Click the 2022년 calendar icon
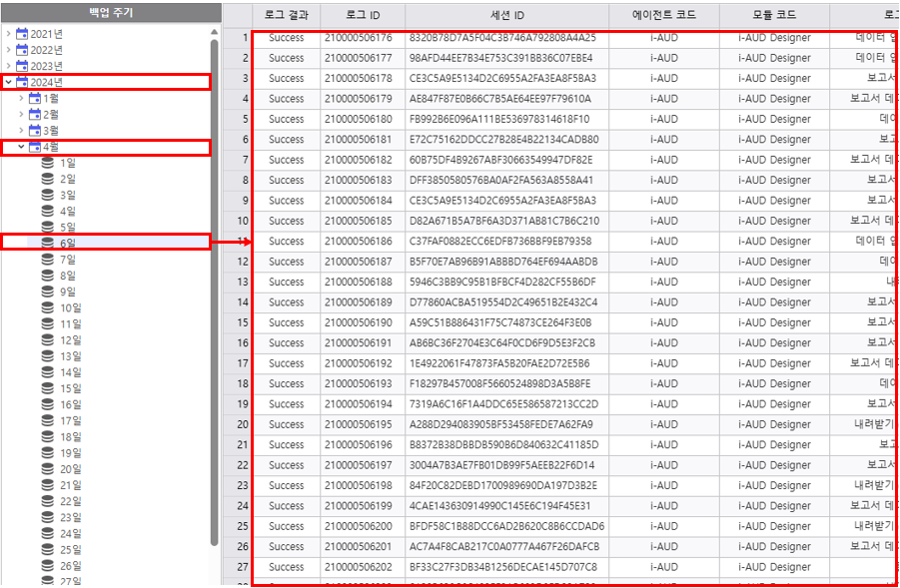The height and width of the screenshot is (588, 900). coord(22,50)
